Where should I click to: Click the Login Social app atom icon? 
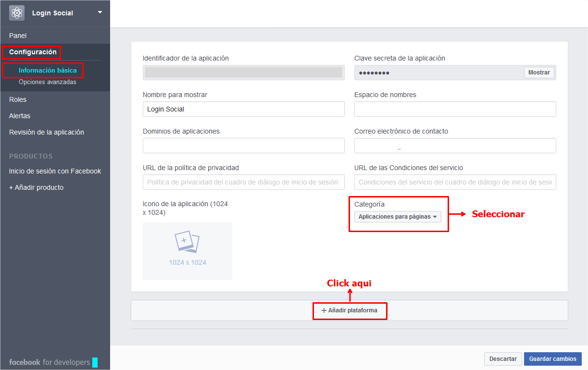pyautogui.click(x=17, y=13)
